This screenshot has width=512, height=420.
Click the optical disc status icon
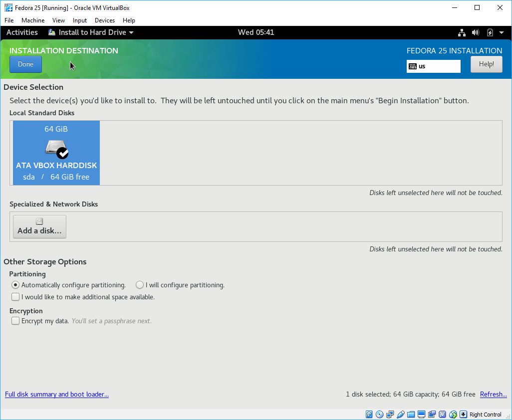(x=379, y=415)
